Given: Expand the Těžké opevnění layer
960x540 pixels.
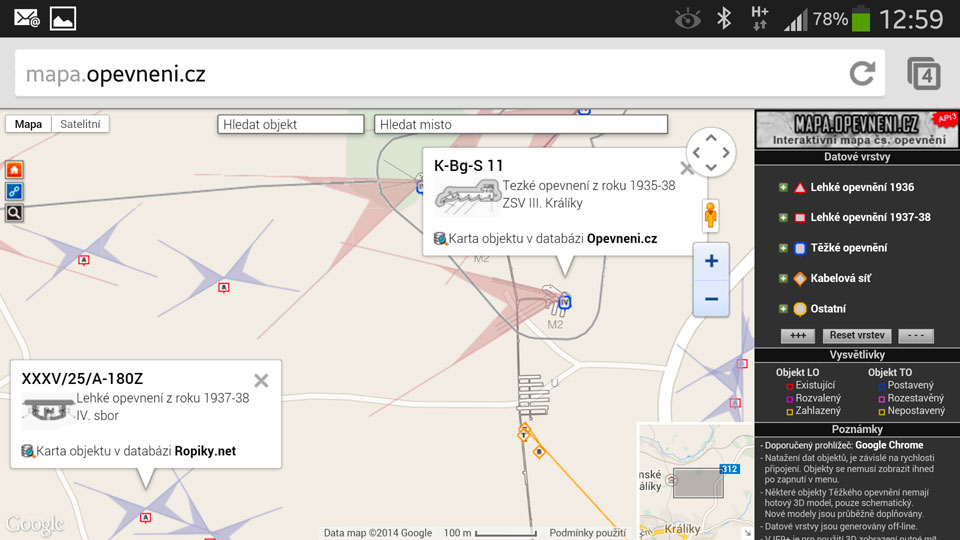Looking at the screenshot, I should [x=783, y=248].
